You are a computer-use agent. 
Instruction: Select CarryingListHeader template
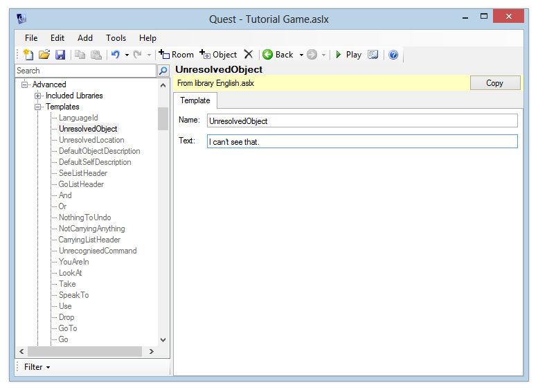pos(89,240)
